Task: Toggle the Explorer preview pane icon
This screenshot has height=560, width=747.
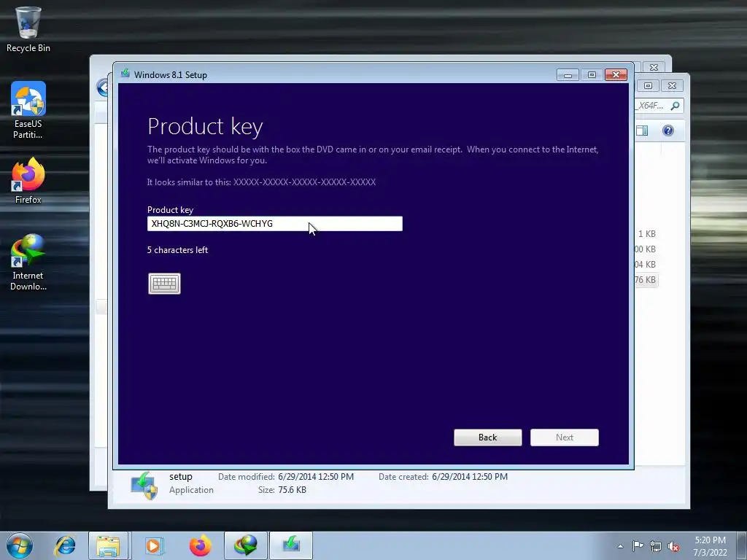Action: [642, 131]
